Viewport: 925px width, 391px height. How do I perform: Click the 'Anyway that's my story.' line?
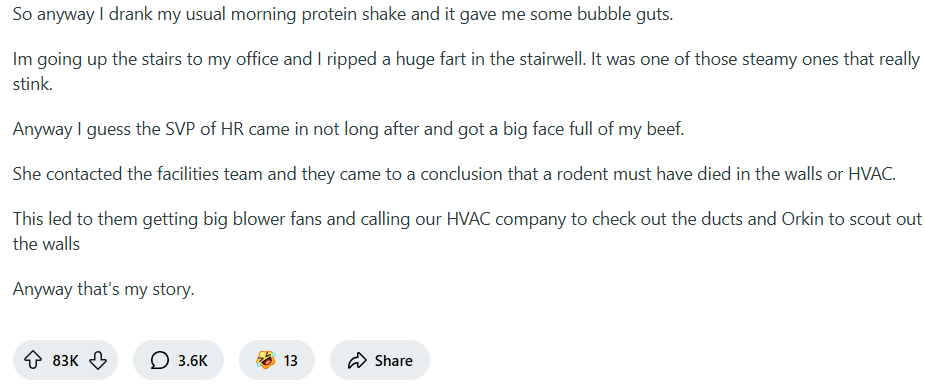click(x=103, y=290)
